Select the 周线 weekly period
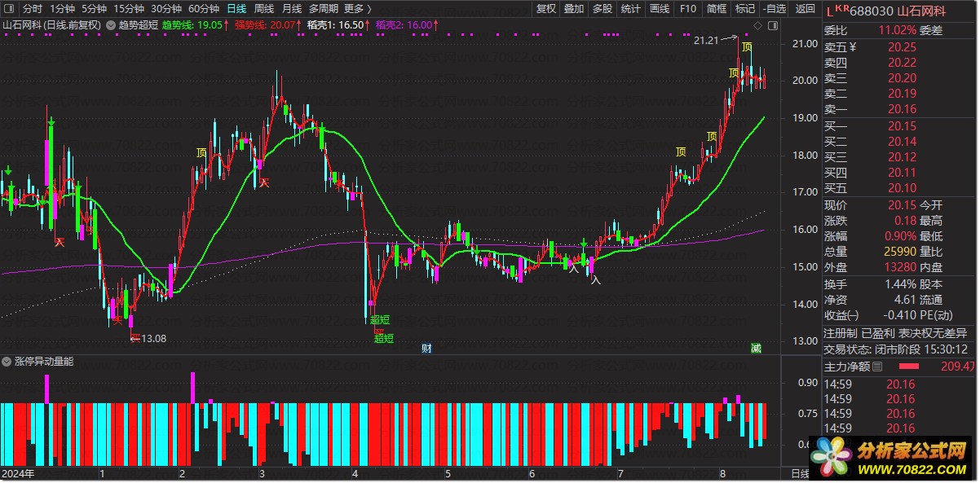Screen dimensions: 980x483 [x=264, y=9]
